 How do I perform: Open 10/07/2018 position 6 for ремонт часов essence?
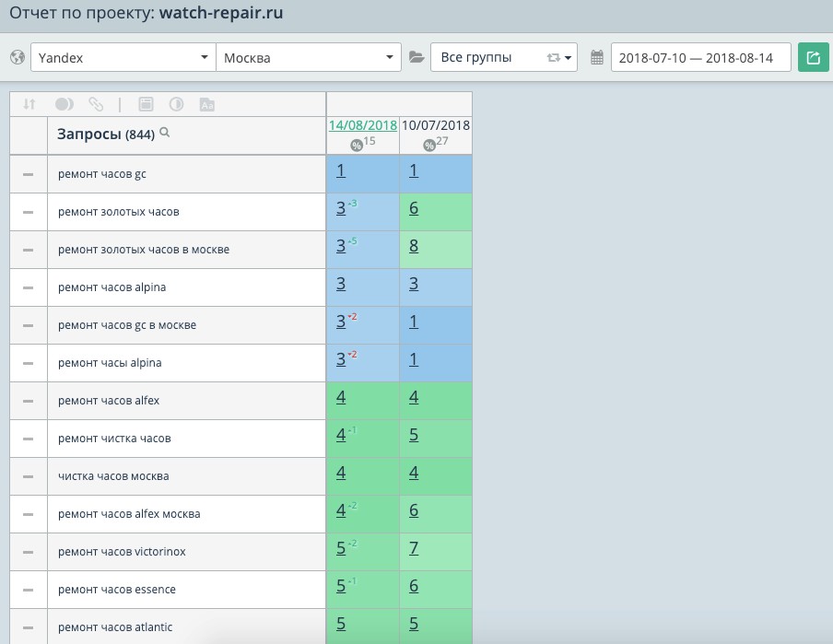[414, 586]
